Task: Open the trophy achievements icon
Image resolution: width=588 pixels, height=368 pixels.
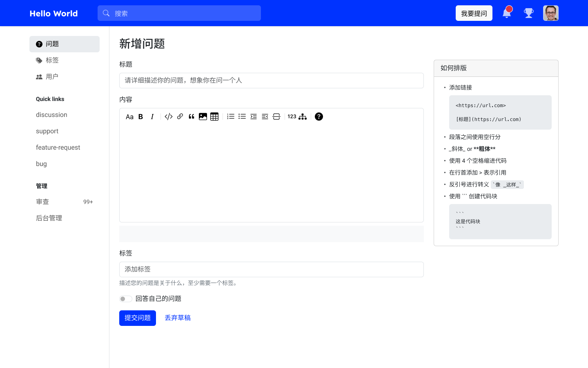Action: 529,13
